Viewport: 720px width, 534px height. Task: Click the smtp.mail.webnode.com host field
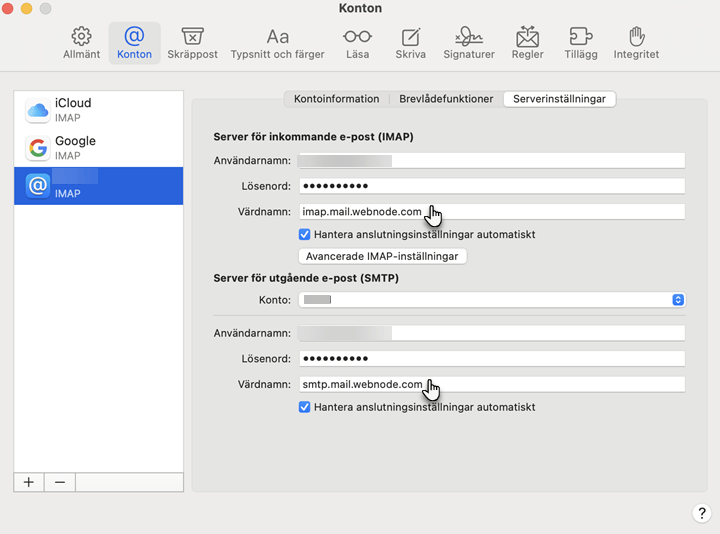[492, 384]
